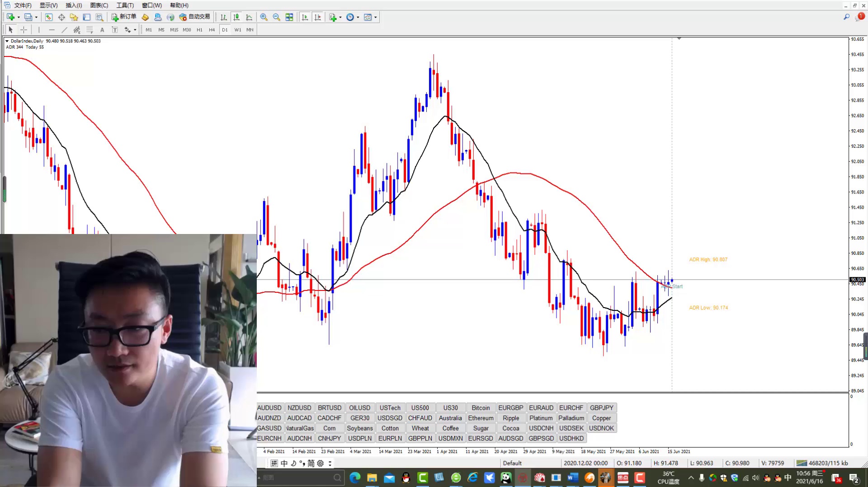The image size is (868, 487).
Task: Open the toolbar search magnifier
Action: click(x=846, y=17)
